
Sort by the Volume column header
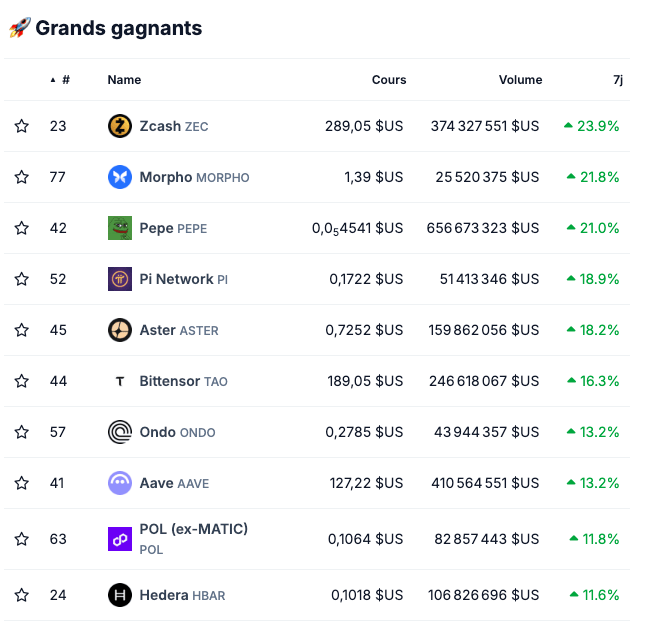tap(520, 80)
